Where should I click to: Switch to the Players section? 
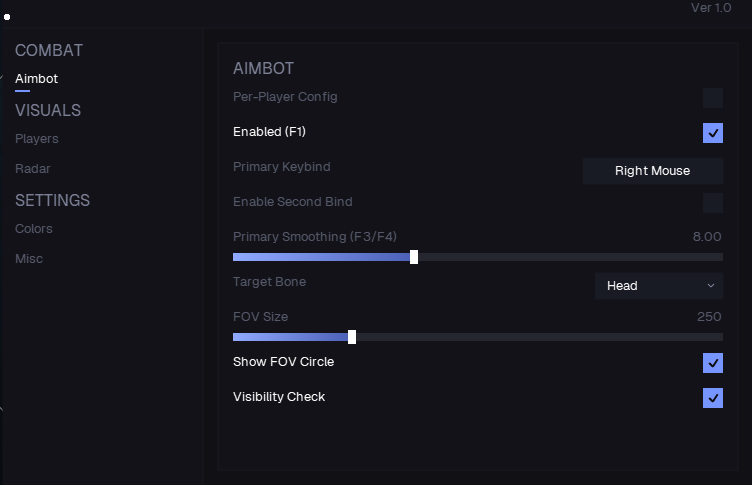click(37, 139)
